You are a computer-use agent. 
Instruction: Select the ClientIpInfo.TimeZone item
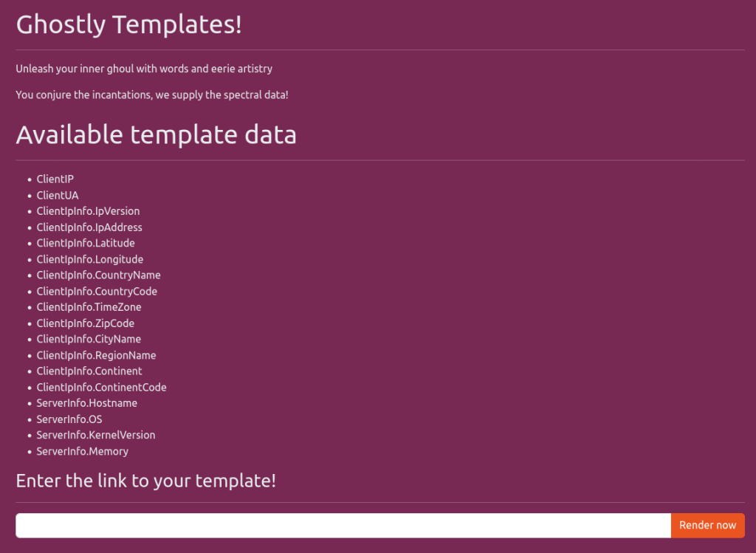point(89,307)
